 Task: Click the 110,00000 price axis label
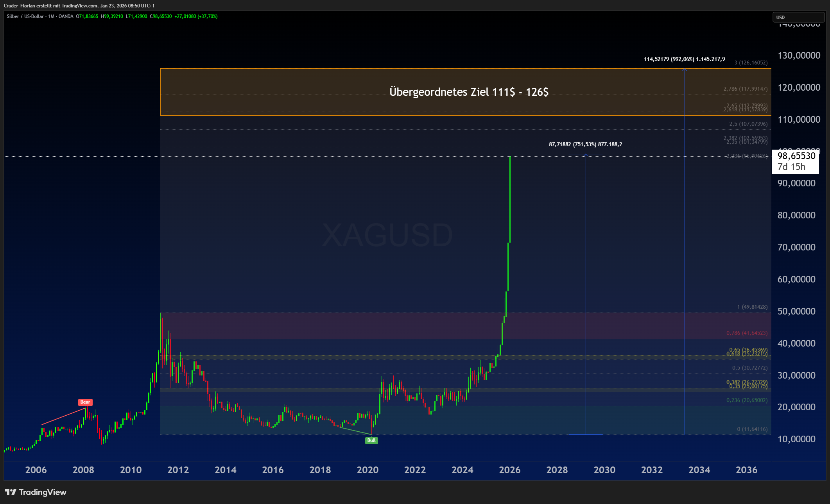(799, 120)
